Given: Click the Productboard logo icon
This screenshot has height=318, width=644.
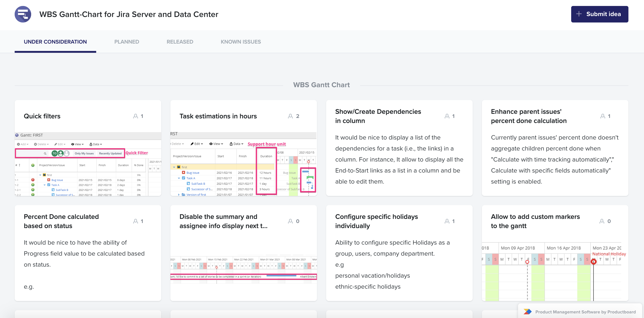Looking at the screenshot, I should click(527, 312).
